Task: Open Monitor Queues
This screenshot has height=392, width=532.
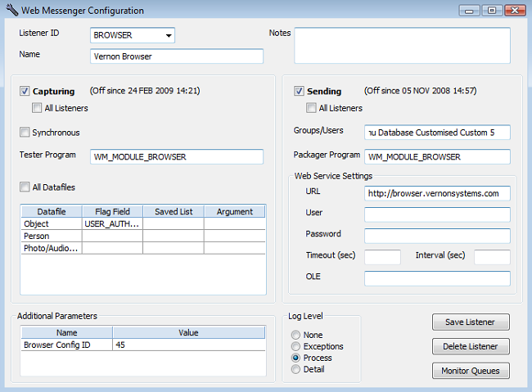Action: pos(471,371)
